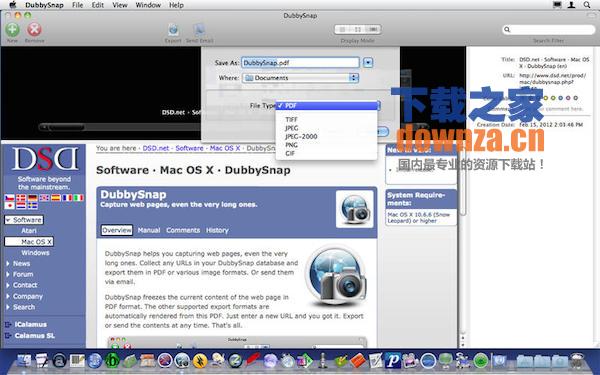Click the British flag on DSD page
The image size is (600, 375).
click(44, 198)
